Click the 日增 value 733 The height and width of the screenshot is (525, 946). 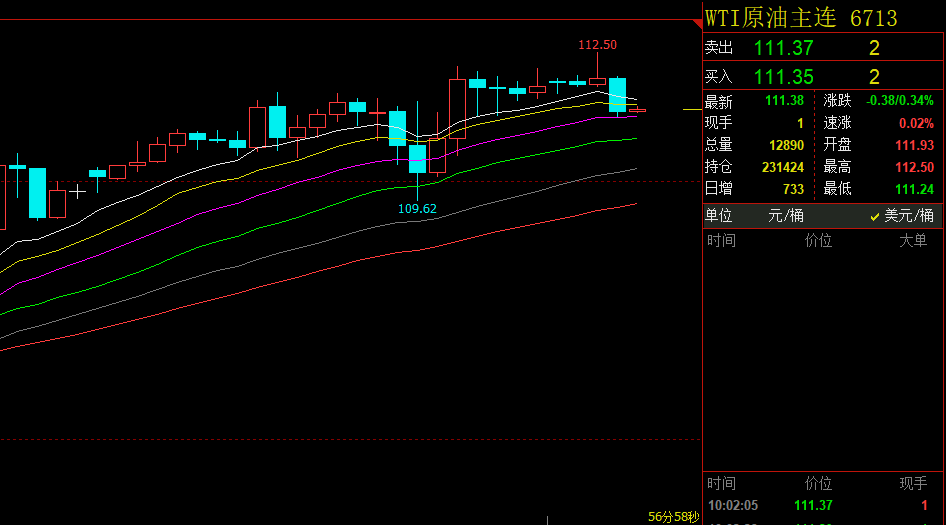(x=793, y=189)
